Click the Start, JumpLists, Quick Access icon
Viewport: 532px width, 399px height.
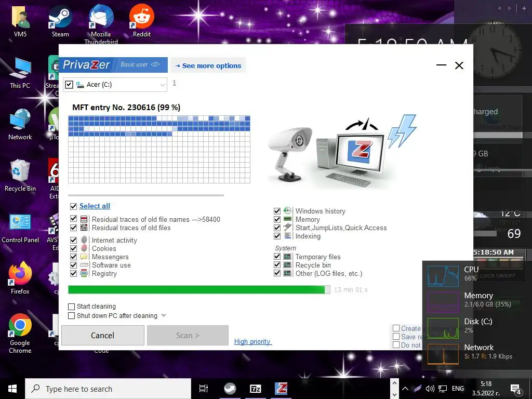287,228
